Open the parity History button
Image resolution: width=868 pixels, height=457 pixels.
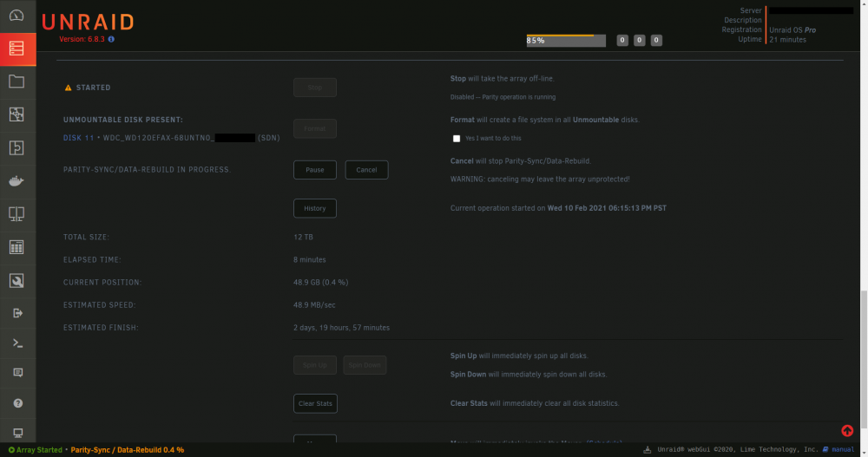point(315,208)
